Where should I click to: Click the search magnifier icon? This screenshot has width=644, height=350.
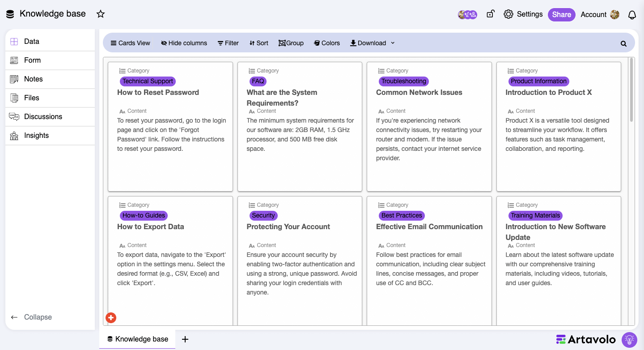click(x=623, y=43)
